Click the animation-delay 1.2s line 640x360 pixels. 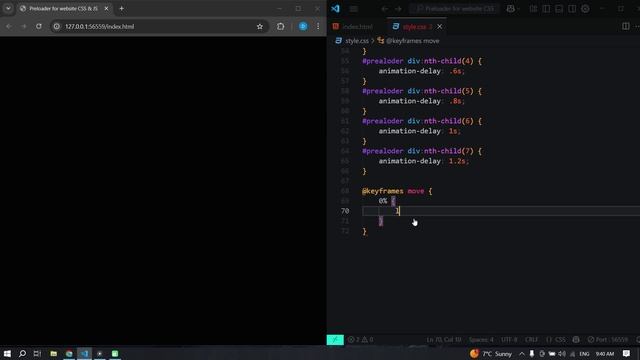point(424,161)
